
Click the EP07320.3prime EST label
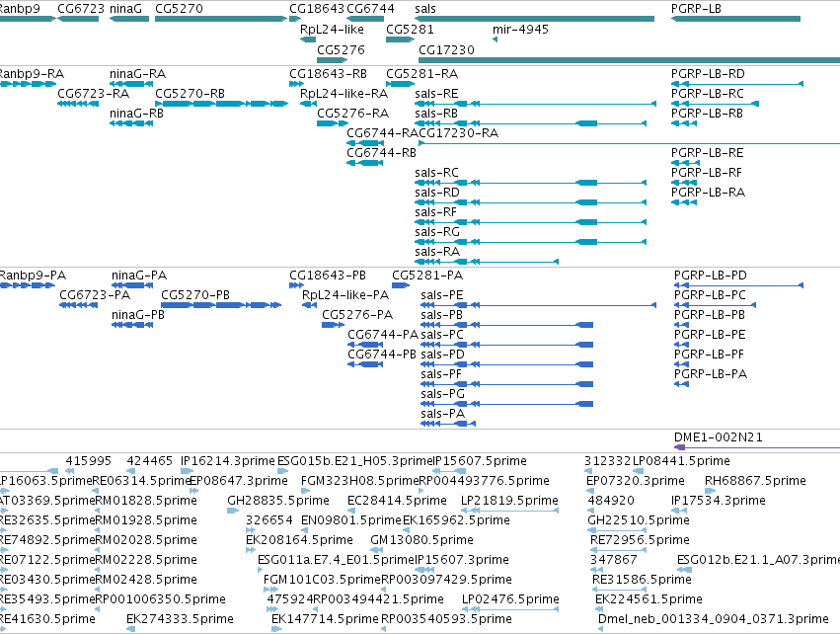tap(636, 481)
